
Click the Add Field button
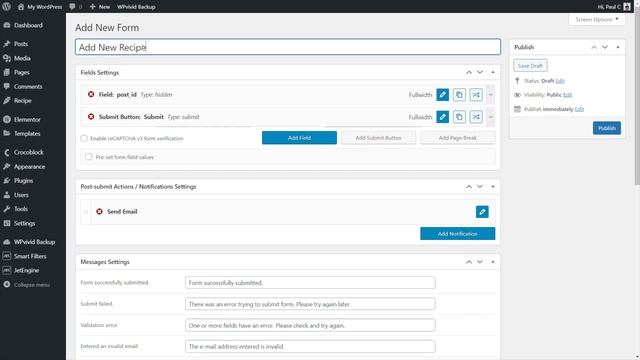point(299,138)
